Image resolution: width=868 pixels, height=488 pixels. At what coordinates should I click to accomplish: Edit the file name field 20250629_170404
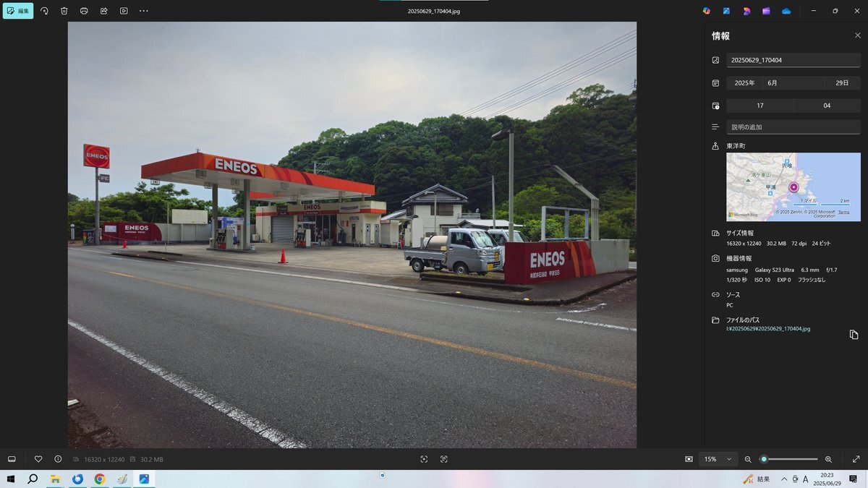coord(793,60)
